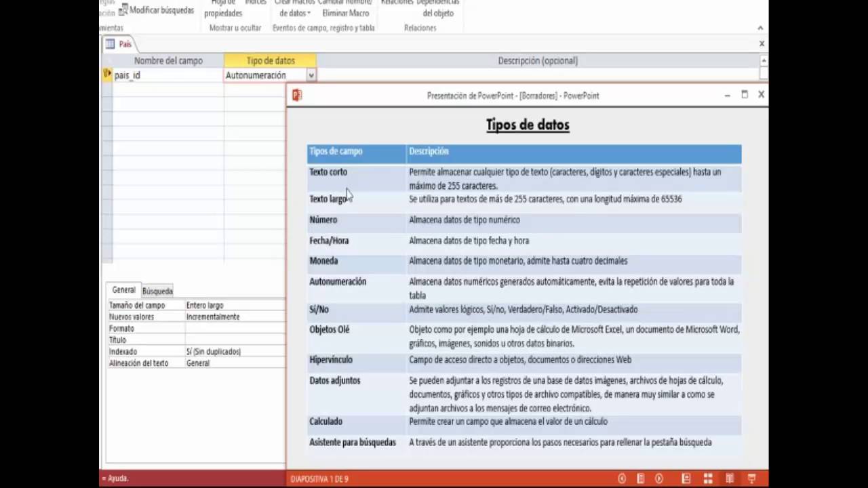Switch to the Pais table tab
The width and height of the screenshot is (868, 488).
click(x=119, y=44)
